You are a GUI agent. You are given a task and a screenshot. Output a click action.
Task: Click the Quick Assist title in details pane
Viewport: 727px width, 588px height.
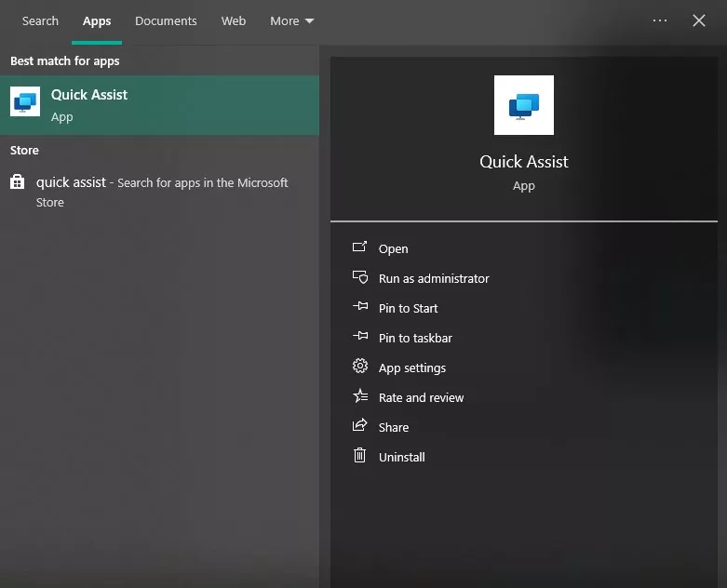pyautogui.click(x=523, y=162)
